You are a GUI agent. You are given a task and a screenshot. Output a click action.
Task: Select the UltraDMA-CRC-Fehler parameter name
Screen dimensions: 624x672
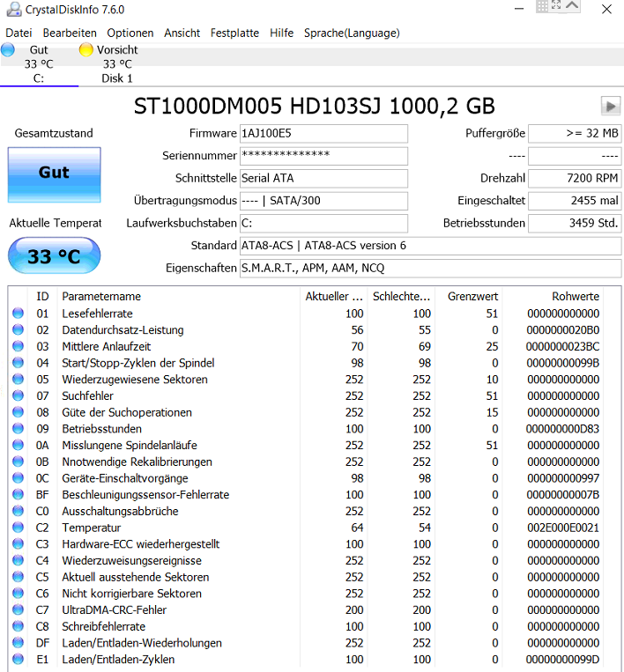(114, 609)
